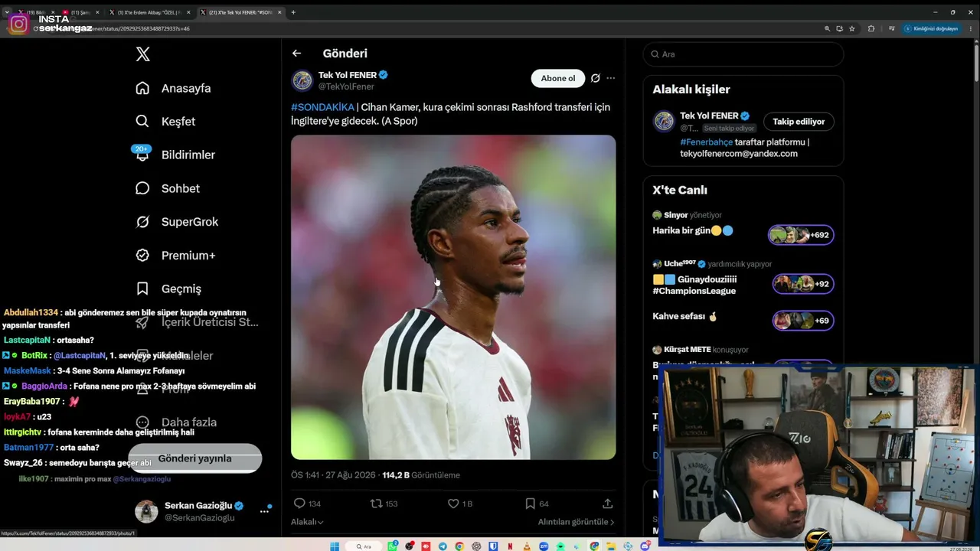This screenshot has height=551, width=980.
Task: Switch to the Erdem Akbaş X browser tab
Action: pyautogui.click(x=151, y=12)
